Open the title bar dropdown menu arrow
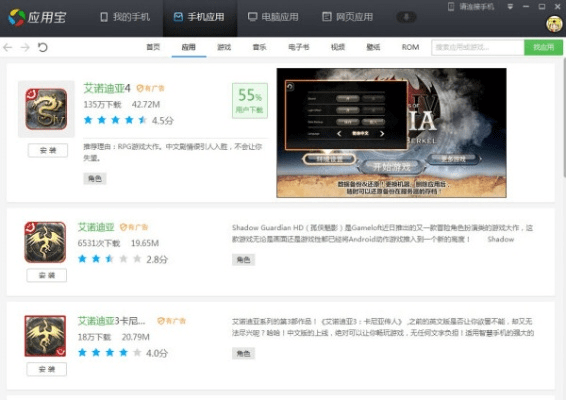The image size is (566, 400). coord(510,6)
